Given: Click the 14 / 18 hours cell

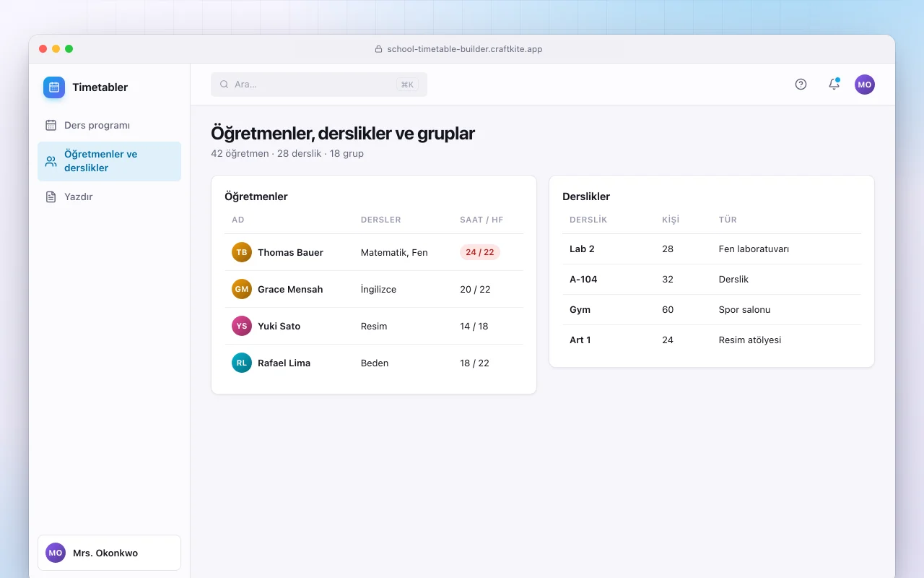Looking at the screenshot, I should 474,326.
